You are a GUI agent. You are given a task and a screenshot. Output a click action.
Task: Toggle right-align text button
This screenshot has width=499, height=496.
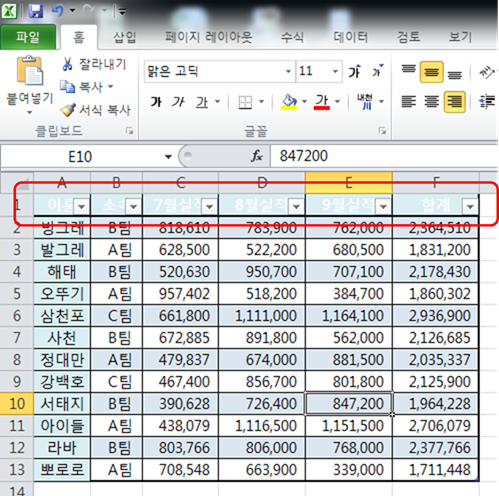(x=455, y=101)
